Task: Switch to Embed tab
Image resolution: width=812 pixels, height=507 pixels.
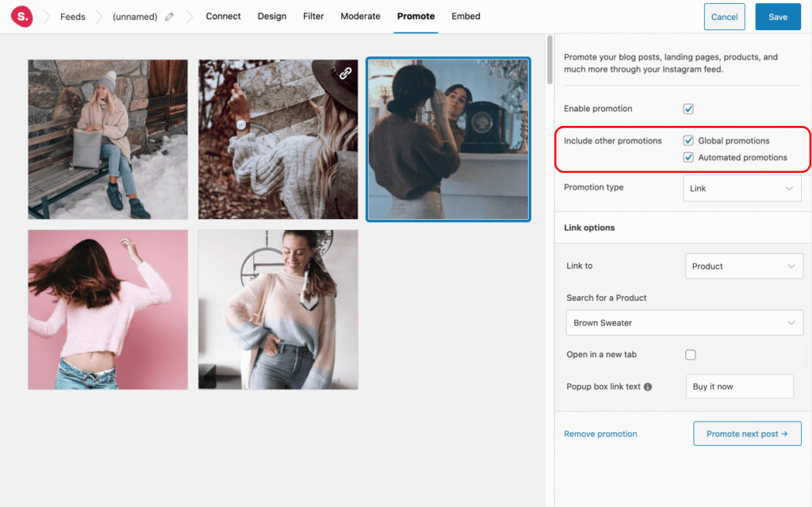Action: click(x=465, y=16)
